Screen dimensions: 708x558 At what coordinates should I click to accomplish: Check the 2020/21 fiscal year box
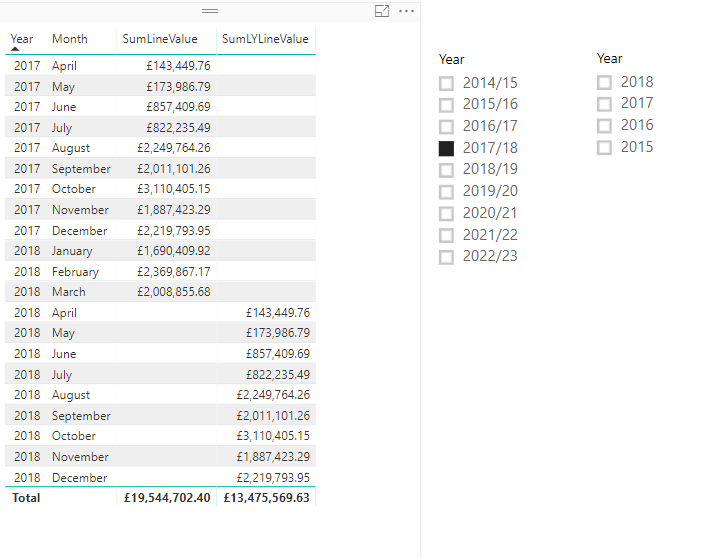pyautogui.click(x=446, y=213)
